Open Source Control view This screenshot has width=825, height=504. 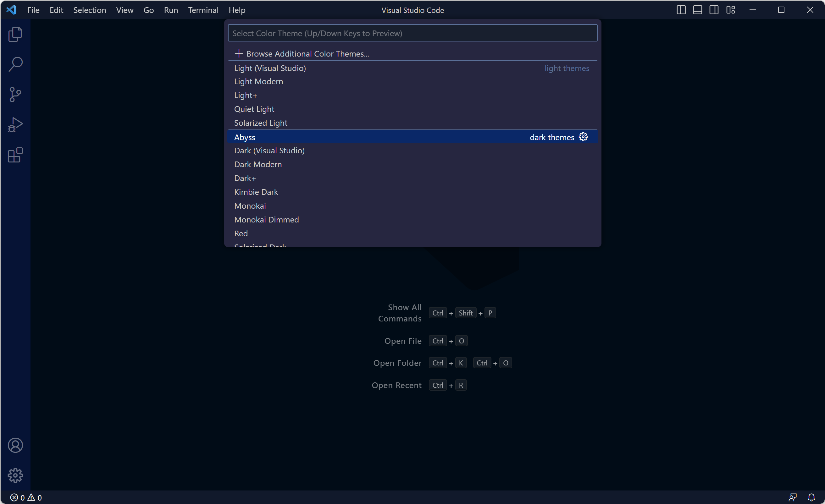(x=15, y=94)
